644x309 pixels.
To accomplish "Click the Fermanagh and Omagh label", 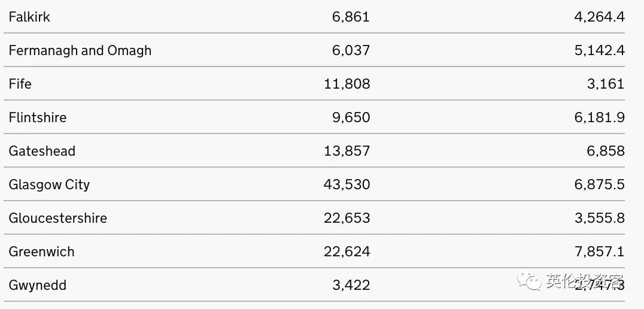I will pyautogui.click(x=80, y=50).
